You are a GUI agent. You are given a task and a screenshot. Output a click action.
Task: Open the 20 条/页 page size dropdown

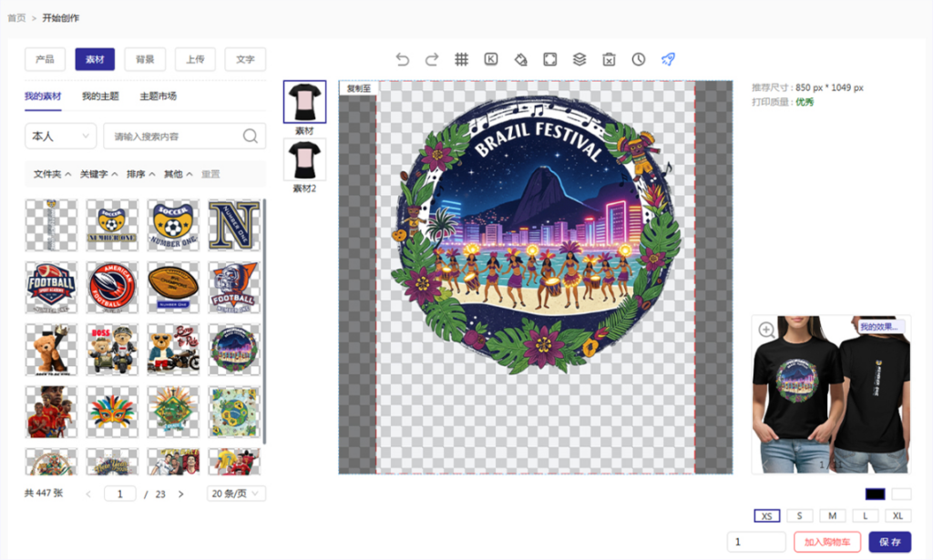236,494
